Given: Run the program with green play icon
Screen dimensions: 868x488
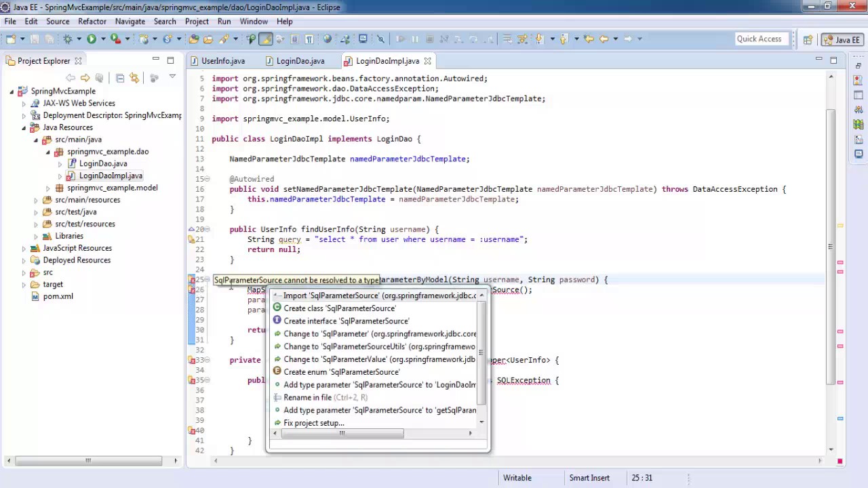Looking at the screenshot, I should [92, 39].
